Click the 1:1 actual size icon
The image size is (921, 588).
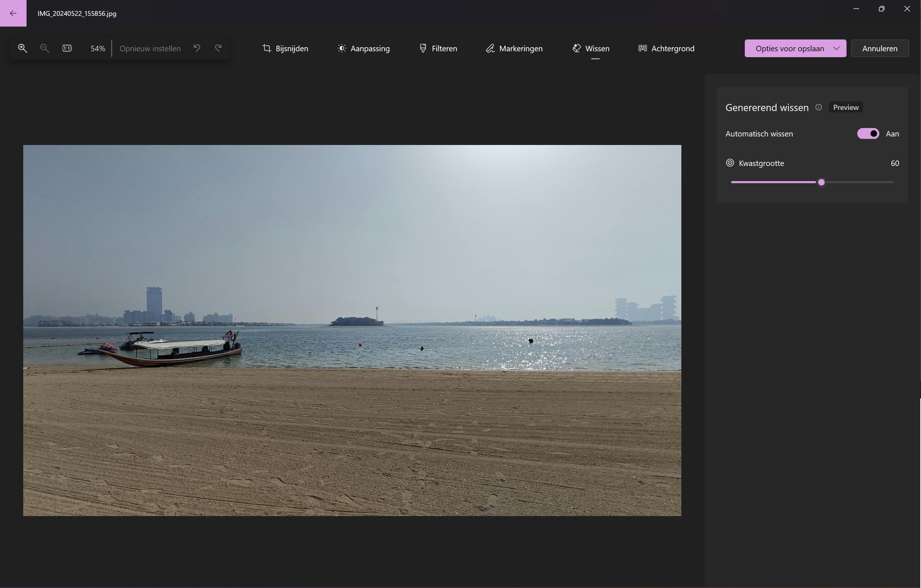point(67,48)
